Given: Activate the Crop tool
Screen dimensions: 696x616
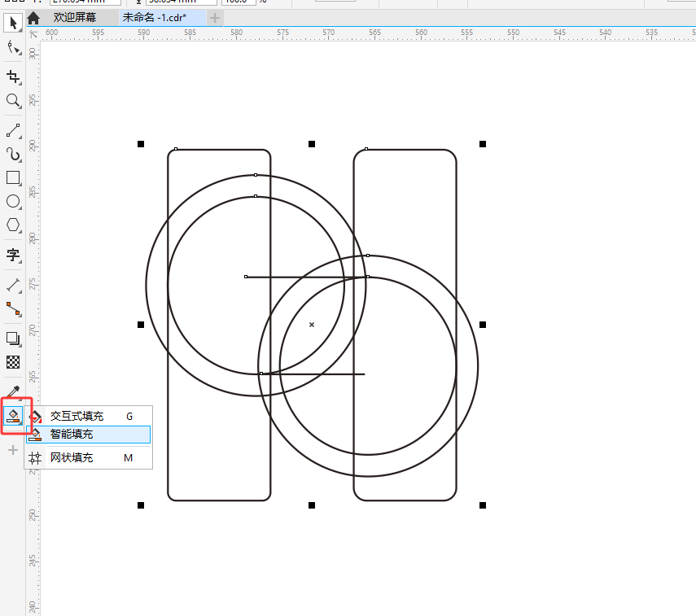Looking at the screenshot, I should tap(13, 77).
